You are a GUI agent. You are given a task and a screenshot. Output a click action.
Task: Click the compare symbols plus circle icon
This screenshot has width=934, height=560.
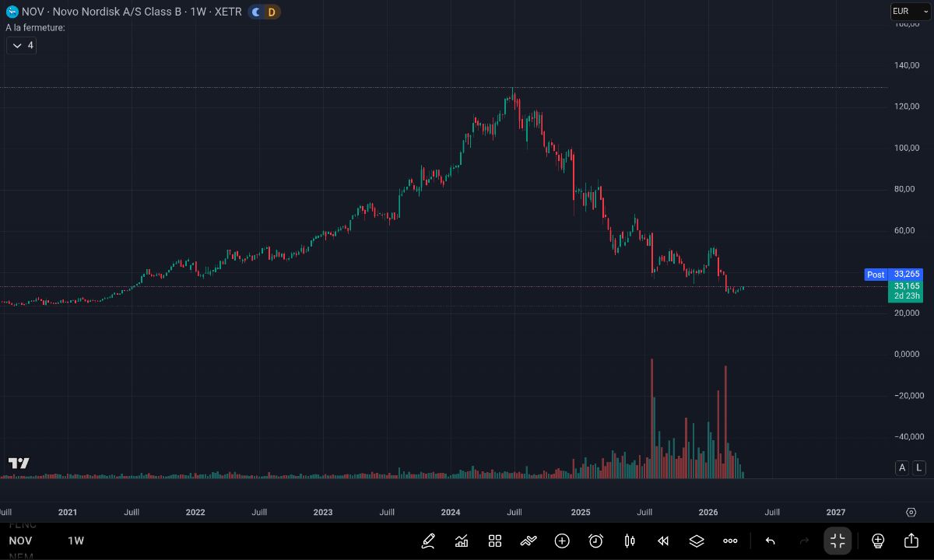pyautogui.click(x=562, y=541)
